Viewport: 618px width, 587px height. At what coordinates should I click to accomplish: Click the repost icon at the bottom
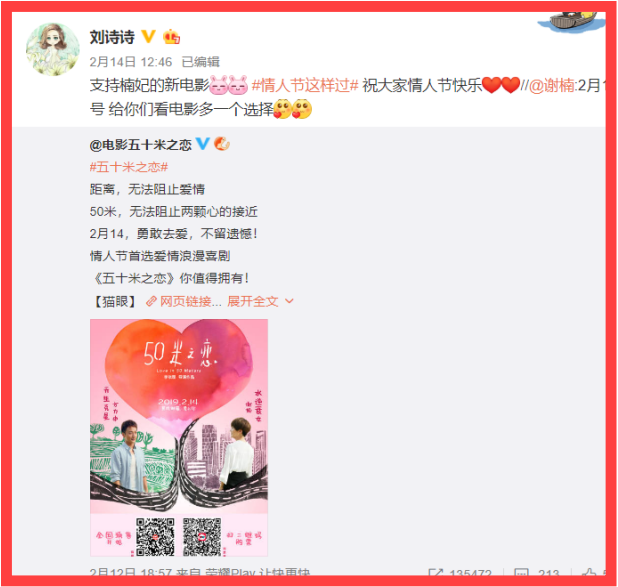(x=436, y=572)
